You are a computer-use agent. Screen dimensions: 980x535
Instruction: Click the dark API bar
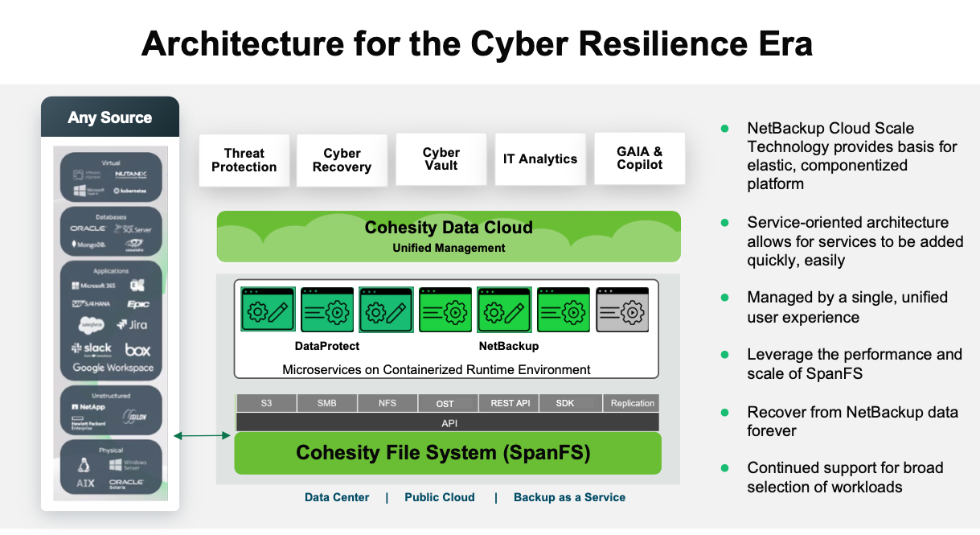tap(448, 422)
